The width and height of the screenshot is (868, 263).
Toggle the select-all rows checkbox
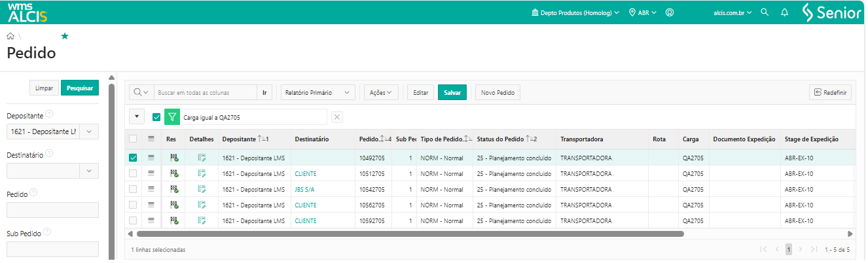[x=133, y=139]
